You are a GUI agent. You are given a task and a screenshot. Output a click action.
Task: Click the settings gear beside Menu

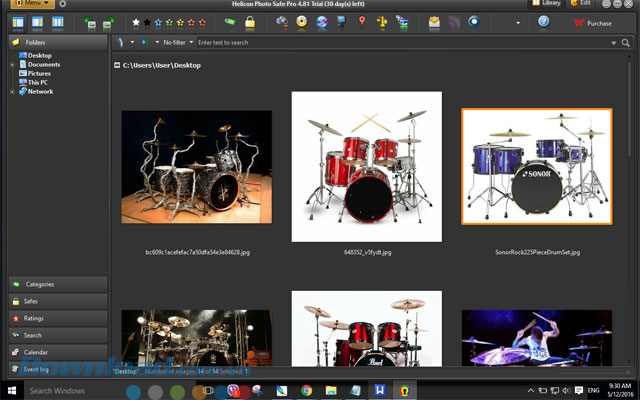point(62,4)
